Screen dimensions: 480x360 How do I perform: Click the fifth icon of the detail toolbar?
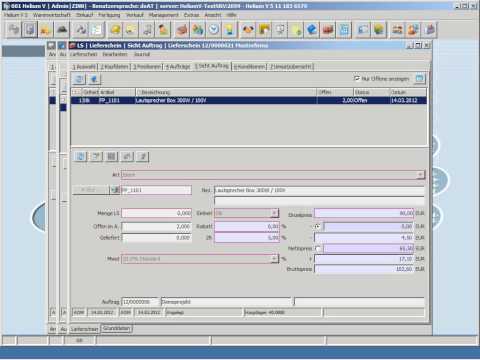pyautogui.click(x=142, y=156)
